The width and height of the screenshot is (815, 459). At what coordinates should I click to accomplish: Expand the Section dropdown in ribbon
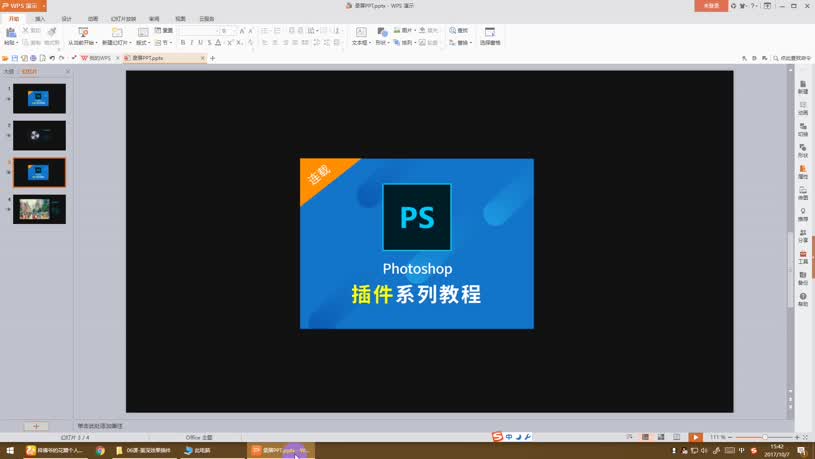(171, 43)
